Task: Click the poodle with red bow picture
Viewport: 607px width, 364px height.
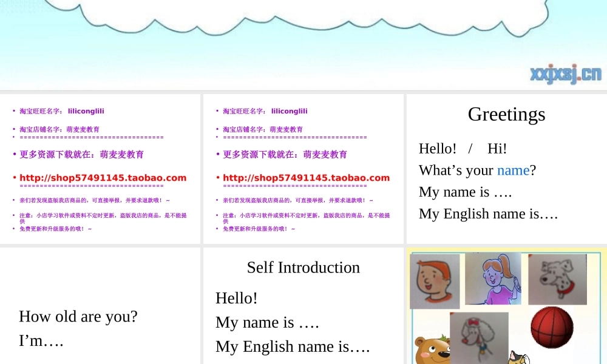Action: pyautogui.click(x=478, y=337)
